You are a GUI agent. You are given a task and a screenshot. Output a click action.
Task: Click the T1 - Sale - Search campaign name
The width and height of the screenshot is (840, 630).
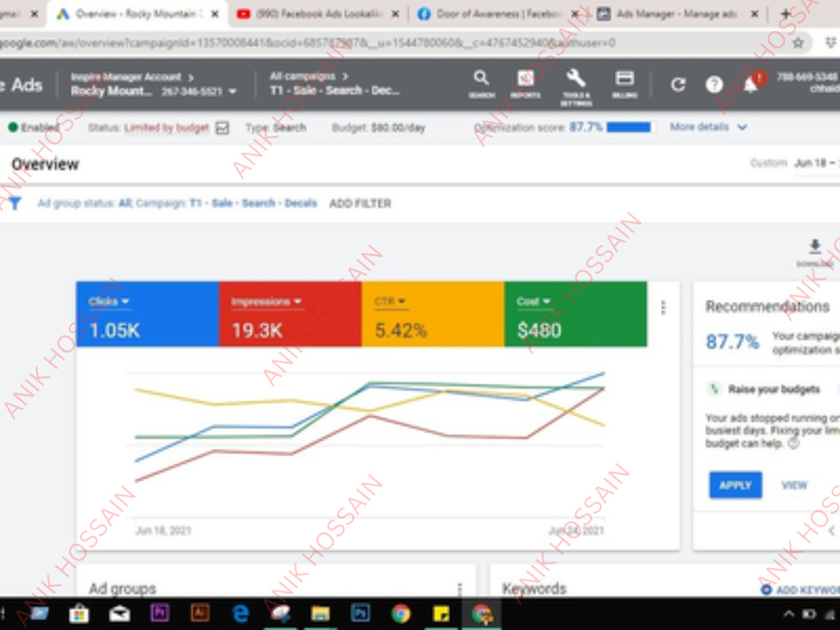pos(334,91)
